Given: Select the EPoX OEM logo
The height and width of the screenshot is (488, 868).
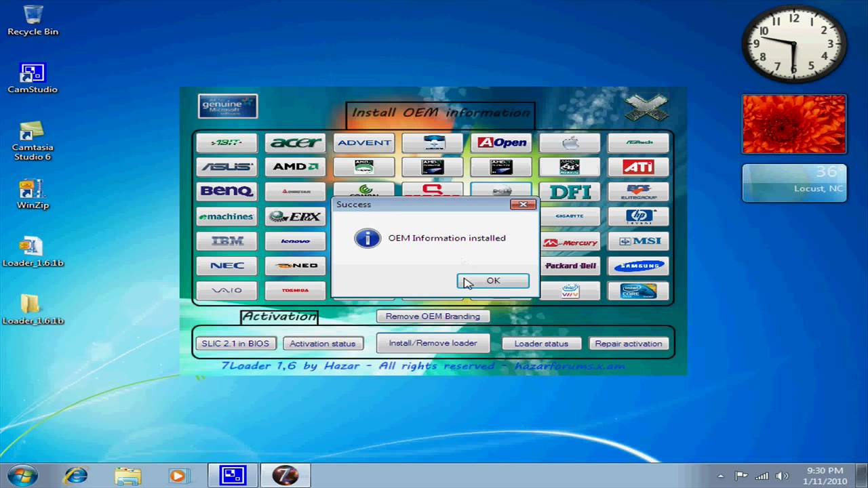Looking at the screenshot, I should pos(296,216).
